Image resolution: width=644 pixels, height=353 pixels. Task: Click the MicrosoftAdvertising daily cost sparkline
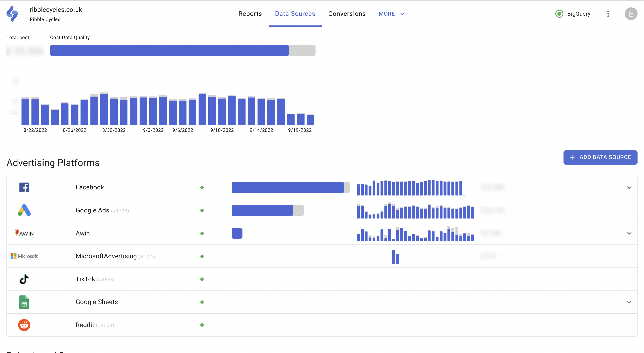[x=397, y=257]
